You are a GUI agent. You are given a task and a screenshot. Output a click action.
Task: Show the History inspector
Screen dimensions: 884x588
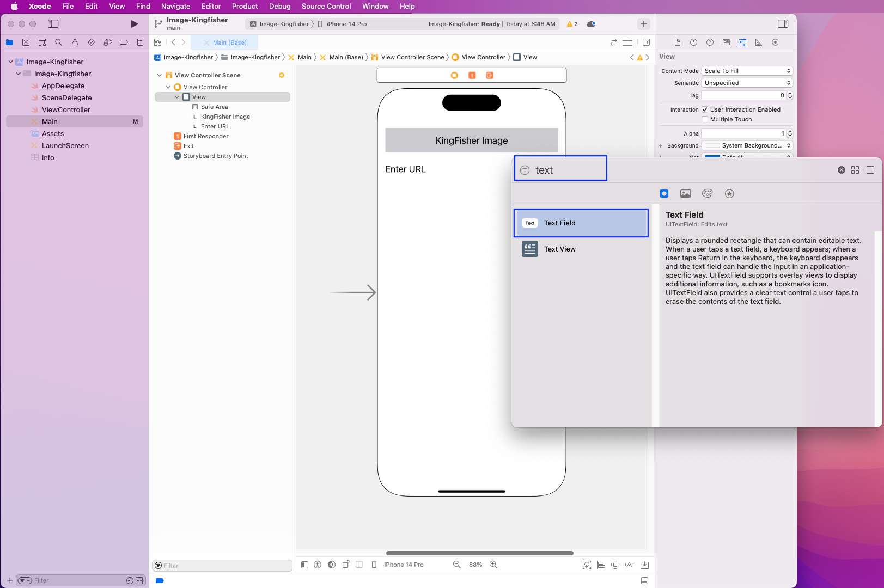click(693, 42)
